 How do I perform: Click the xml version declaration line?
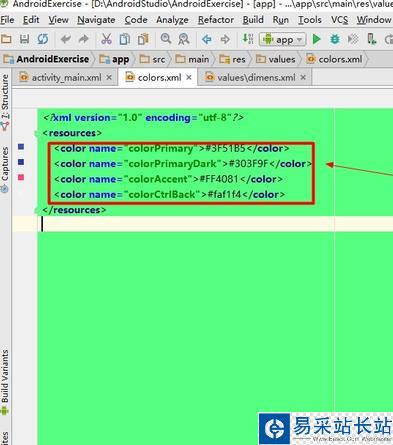pyautogui.click(x=143, y=118)
